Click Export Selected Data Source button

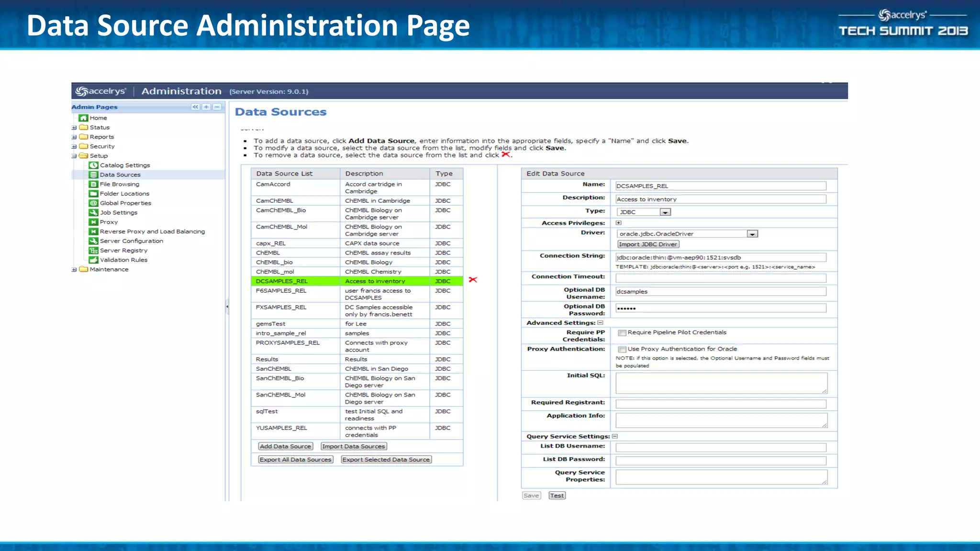(386, 460)
